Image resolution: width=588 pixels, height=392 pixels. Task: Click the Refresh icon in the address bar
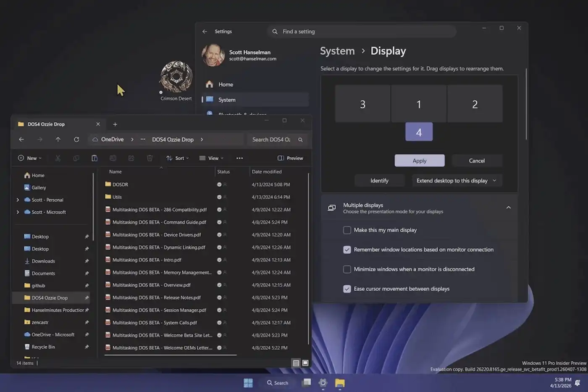pos(76,139)
